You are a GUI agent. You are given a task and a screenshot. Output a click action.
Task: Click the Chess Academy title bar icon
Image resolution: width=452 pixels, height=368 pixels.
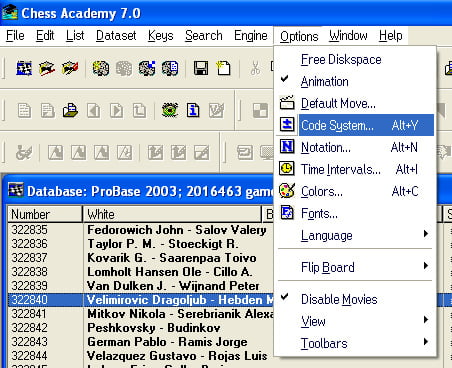tap(10, 13)
